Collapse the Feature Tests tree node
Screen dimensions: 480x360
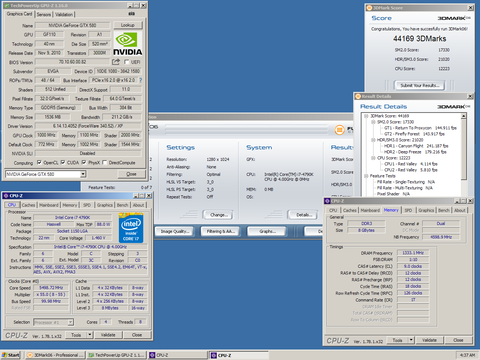[366, 176]
